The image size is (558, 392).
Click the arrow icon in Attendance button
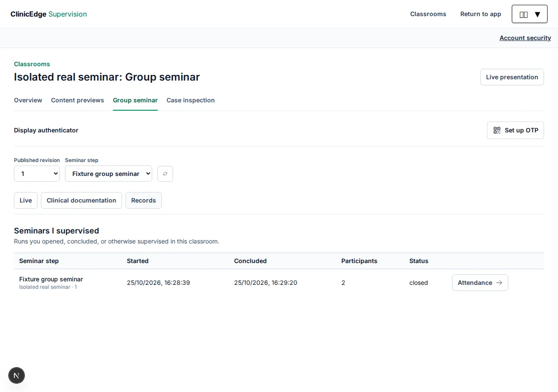[499, 283]
